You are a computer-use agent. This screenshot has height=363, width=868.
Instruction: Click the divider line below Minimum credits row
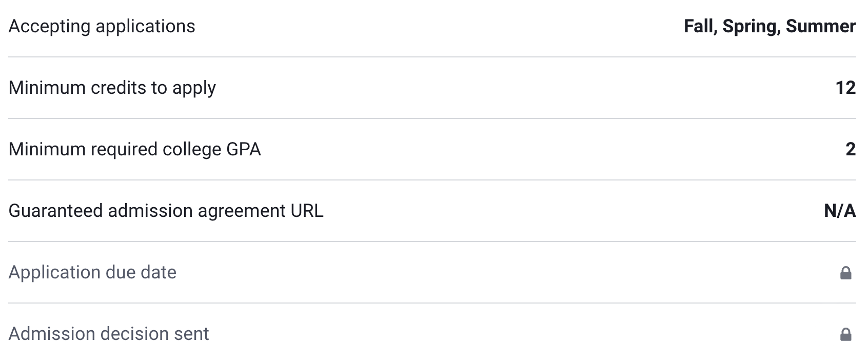point(432,118)
